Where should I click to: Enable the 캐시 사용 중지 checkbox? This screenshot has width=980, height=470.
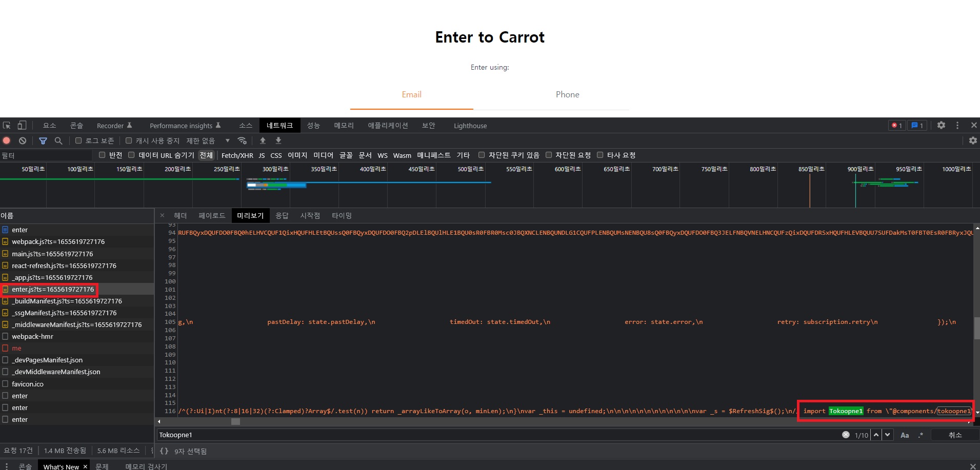coord(129,140)
